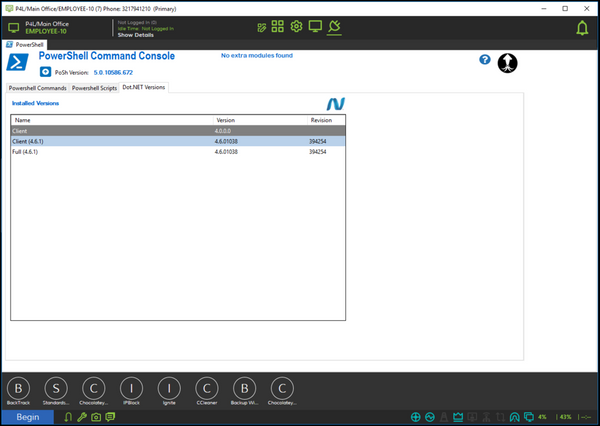Viewport: 600px width, 426px height.
Task: Click the teal arch tunnel icon in status bar
Action: [x=515, y=417]
